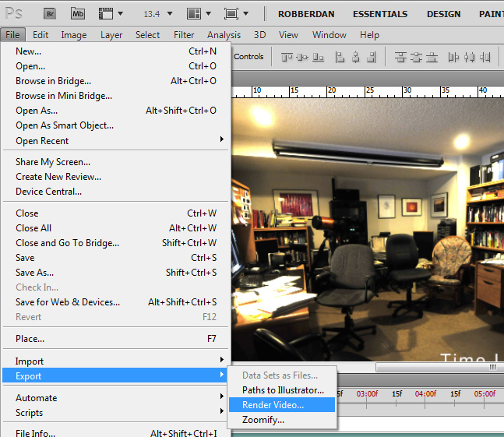Choose Save for Web & Devices

(x=68, y=302)
